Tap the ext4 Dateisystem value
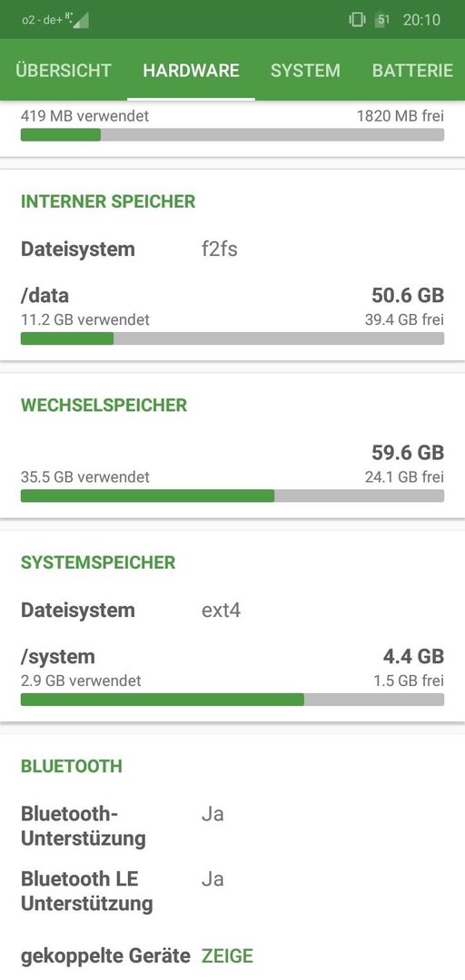Viewport: 465px width, 980px height. (221, 610)
